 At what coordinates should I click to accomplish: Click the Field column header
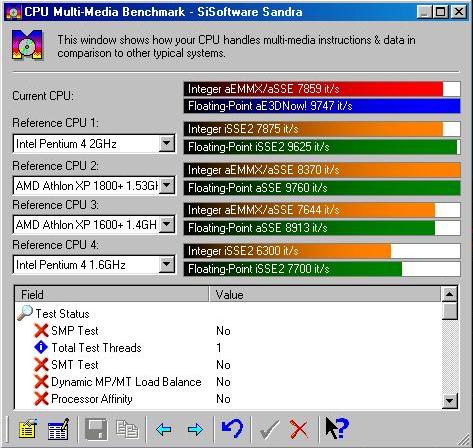coord(112,294)
